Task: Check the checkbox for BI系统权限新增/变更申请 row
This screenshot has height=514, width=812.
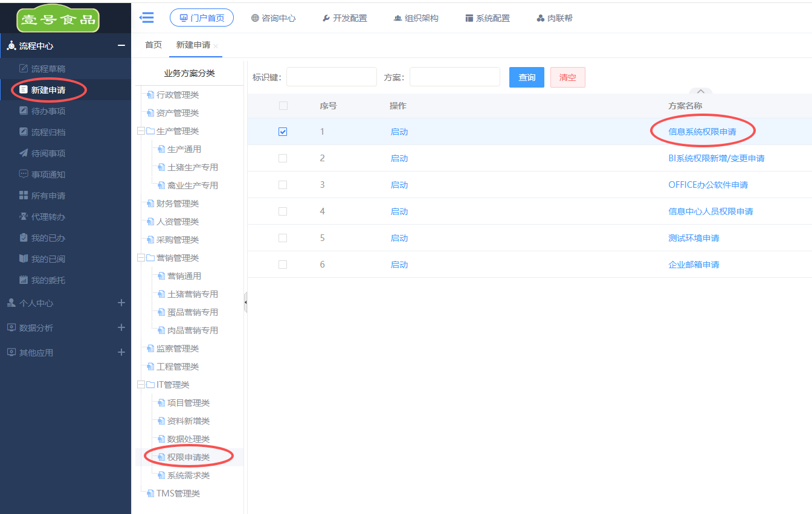Action: pos(283,158)
